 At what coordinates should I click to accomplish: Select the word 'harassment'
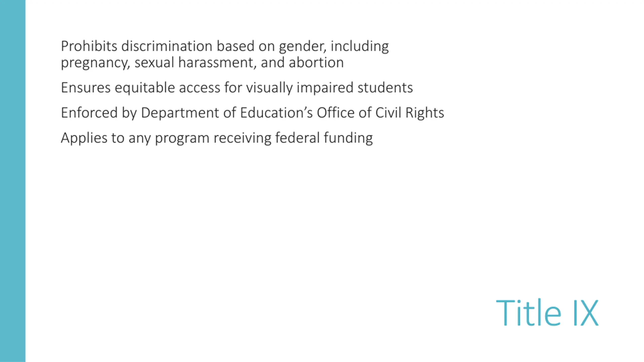click(x=217, y=63)
